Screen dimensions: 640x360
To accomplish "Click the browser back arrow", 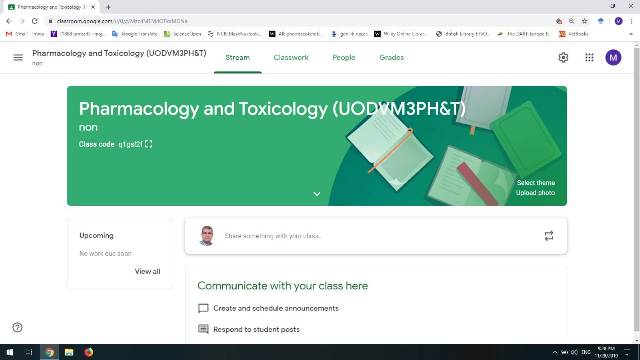I will (9, 21).
